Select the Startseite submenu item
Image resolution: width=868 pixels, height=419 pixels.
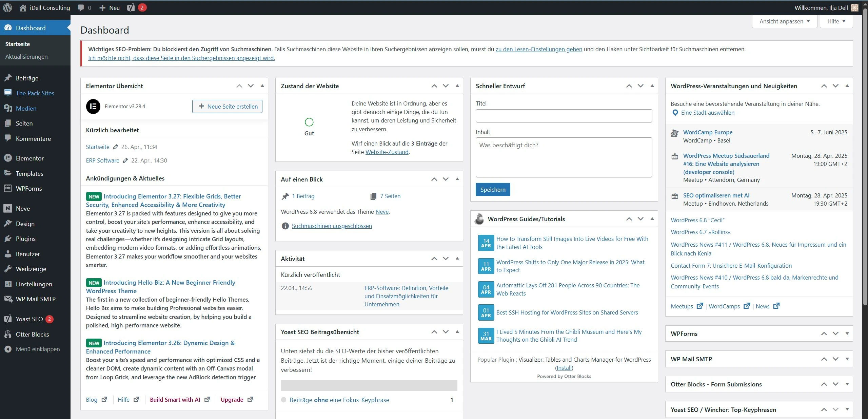(x=18, y=44)
